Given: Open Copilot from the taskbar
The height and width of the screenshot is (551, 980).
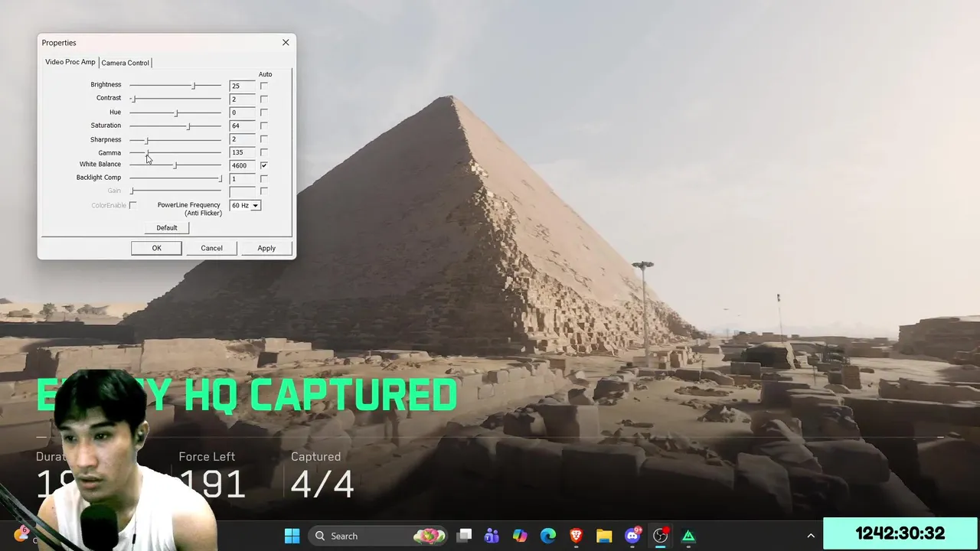Looking at the screenshot, I should tap(520, 536).
